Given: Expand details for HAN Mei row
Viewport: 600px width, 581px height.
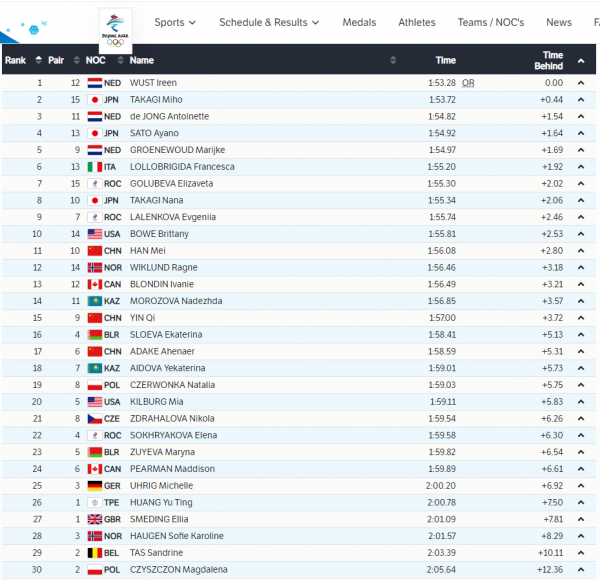Looking at the screenshot, I should (x=581, y=251).
